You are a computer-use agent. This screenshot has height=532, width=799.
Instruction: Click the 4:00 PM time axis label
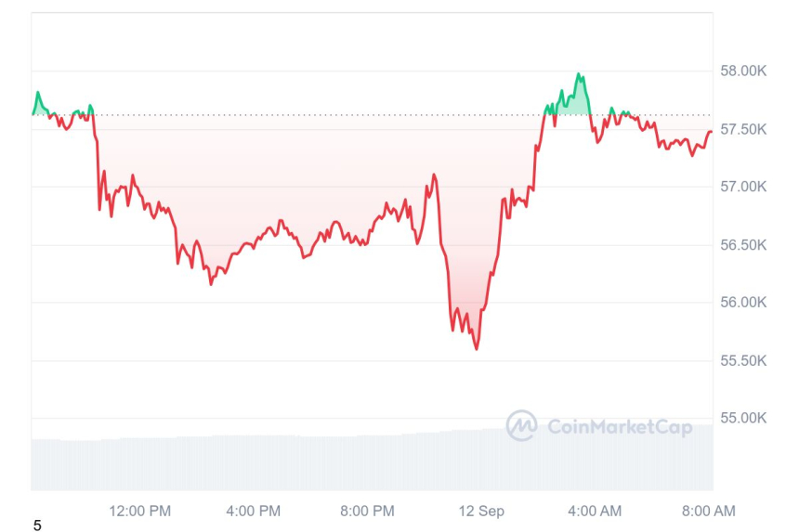point(254,511)
